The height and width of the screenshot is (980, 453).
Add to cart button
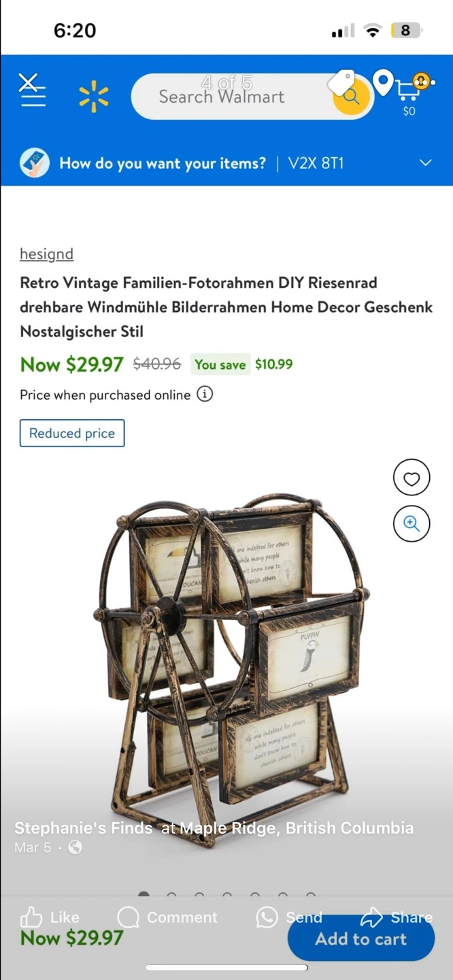pos(361,939)
